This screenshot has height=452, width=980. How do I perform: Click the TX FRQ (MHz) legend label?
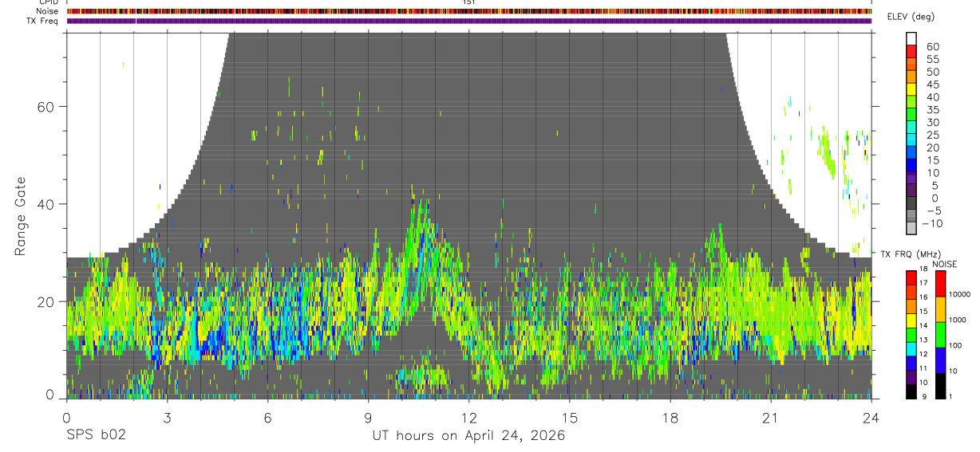(907, 254)
